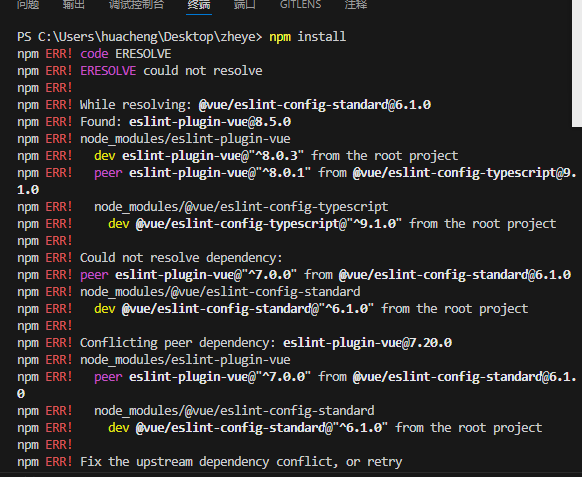Click the terminal scrollbar thumb
582x477 pixels.
coord(576,63)
